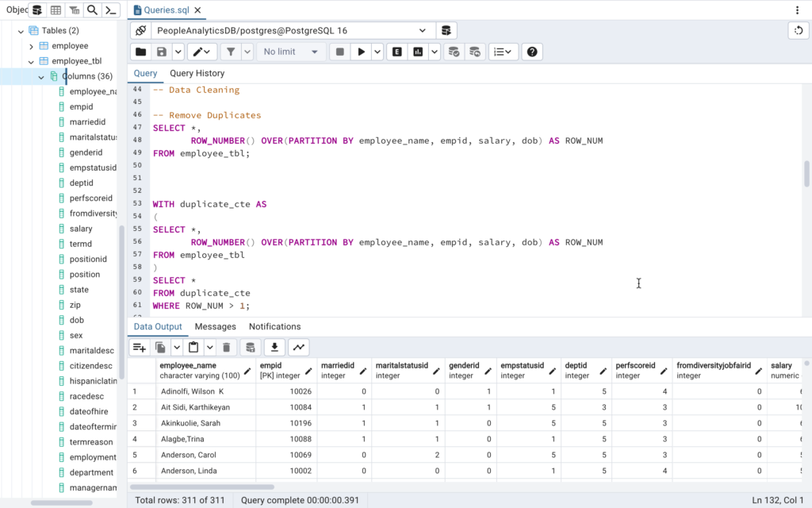812x508 pixels.
Task: Click the employee_name column header
Action: click(x=188, y=366)
